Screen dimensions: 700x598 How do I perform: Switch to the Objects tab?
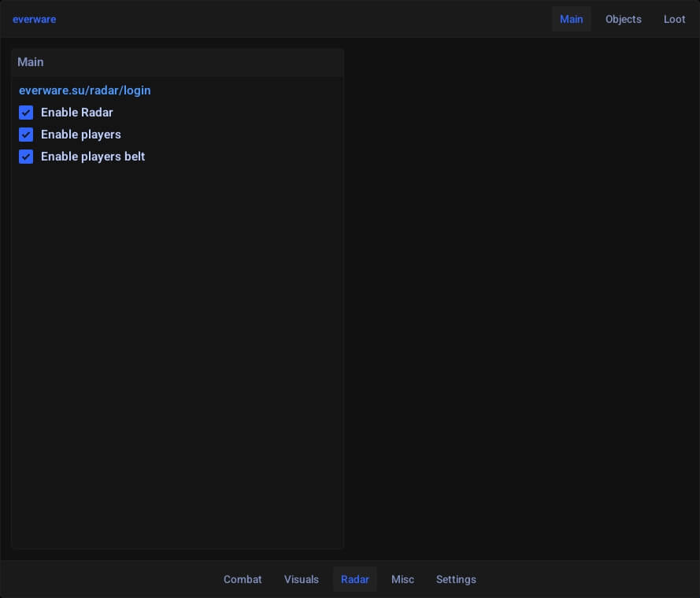(623, 19)
